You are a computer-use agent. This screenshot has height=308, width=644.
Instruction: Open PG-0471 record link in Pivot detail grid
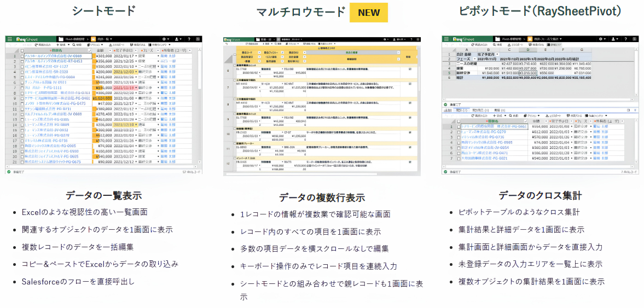484,153
